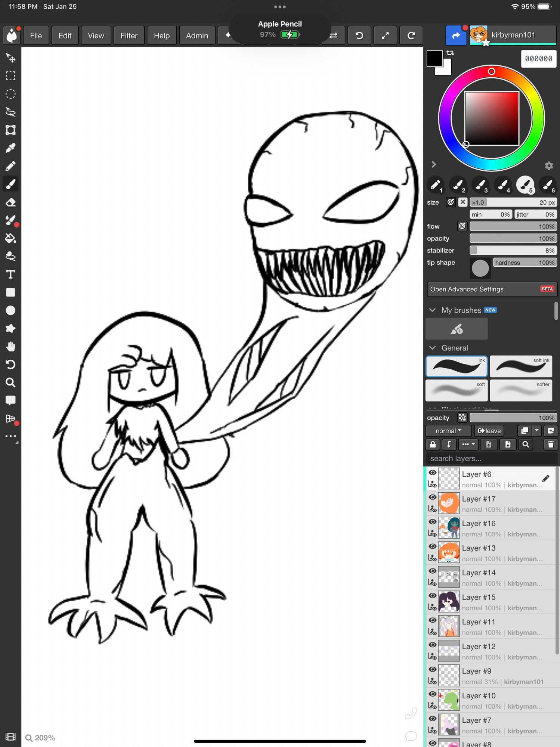Toggle flow pen pressure button
The height and width of the screenshot is (747, 560).
pyautogui.click(x=462, y=226)
